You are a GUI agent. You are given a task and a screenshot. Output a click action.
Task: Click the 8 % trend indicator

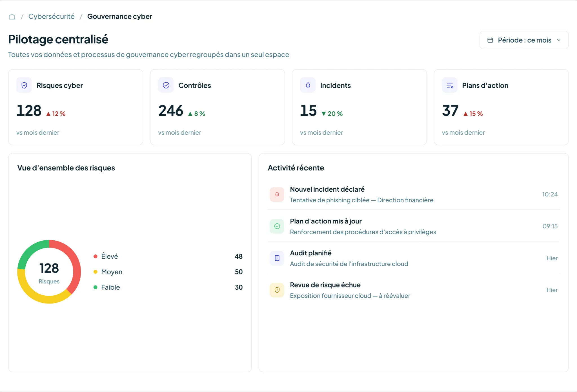pos(197,114)
